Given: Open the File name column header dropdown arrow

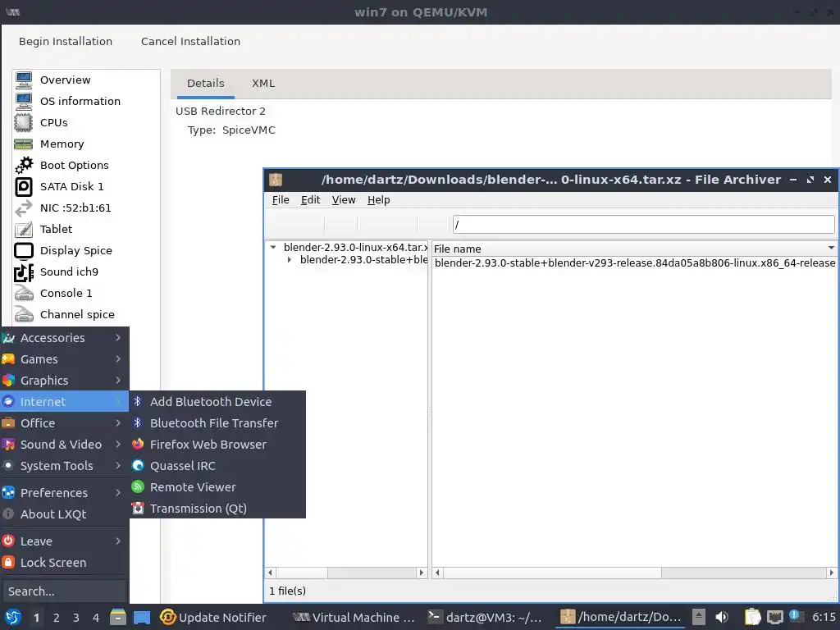Looking at the screenshot, I should [831, 248].
